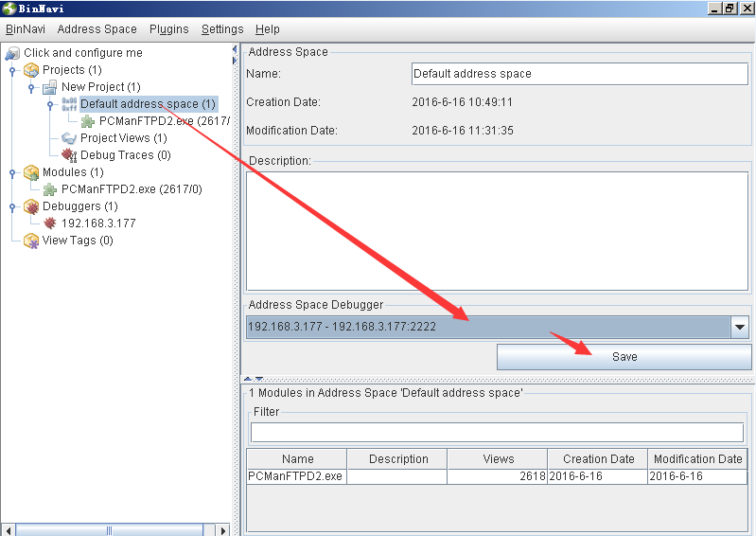Select 'Debuggers (1)' tree row

click(x=80, y=206)
